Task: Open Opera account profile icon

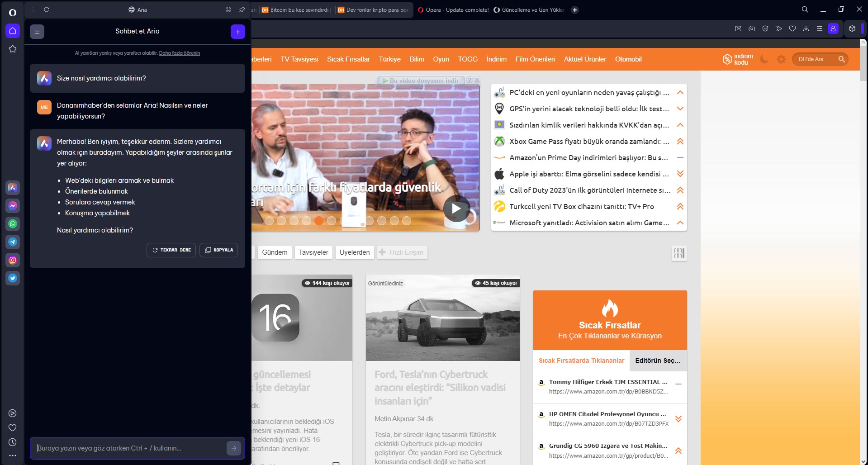Action: 833,28
